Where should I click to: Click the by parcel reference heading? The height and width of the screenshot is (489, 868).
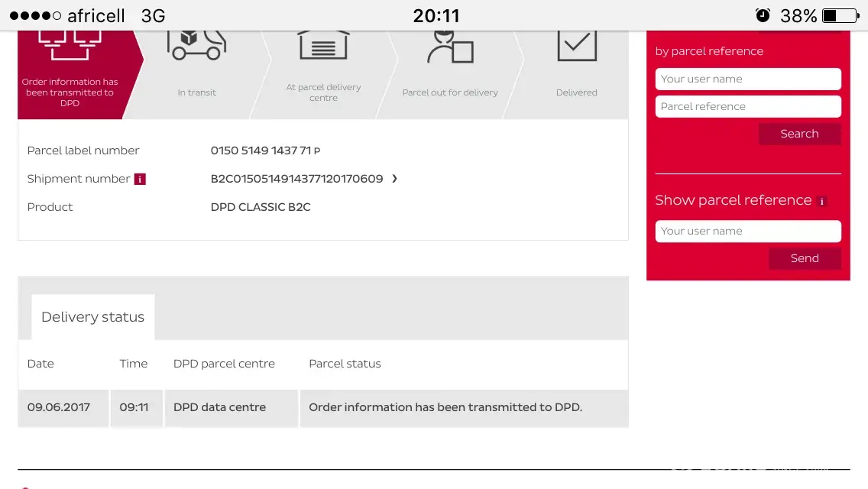pos(709,51)
